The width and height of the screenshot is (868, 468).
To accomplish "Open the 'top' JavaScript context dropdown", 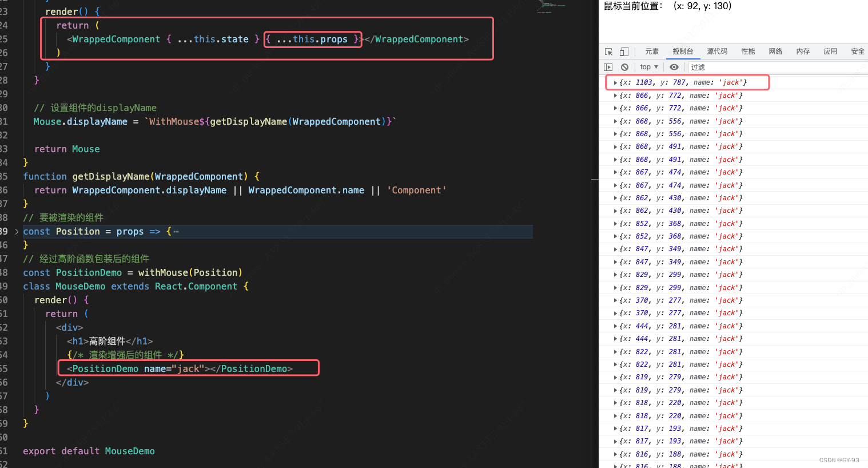I will (x=649, y=67).
